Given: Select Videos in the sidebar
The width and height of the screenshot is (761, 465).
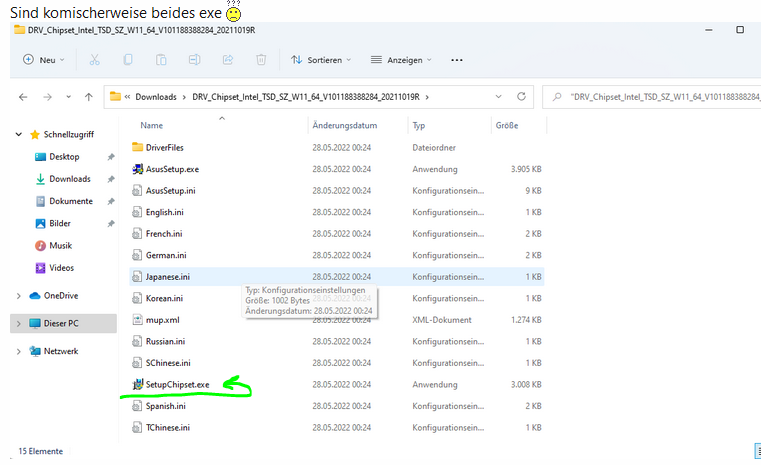Looking at the screenshot, I should pos(61,268).
